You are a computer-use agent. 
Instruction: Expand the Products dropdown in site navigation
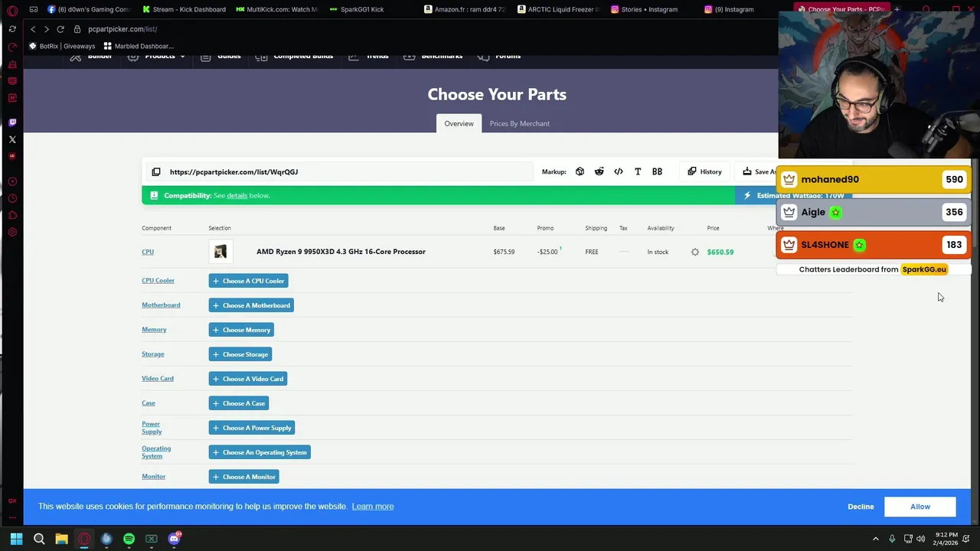[x=155, y=57]
